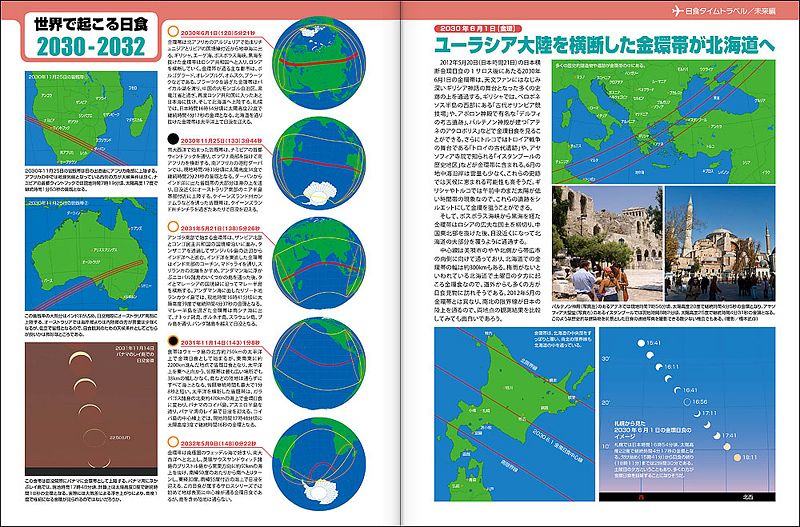Select the globe for the 2030年11月25日 eclipse path

(319, 164)
